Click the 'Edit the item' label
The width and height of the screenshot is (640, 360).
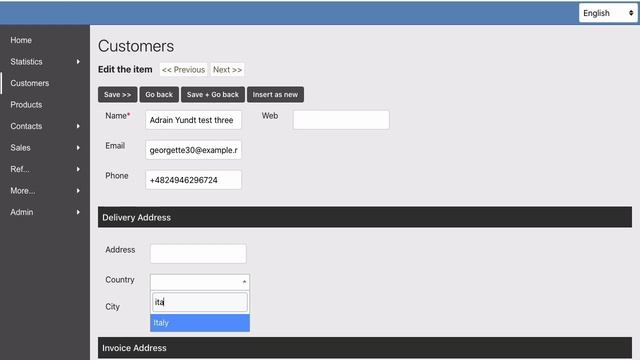click(x=125, y=69)
